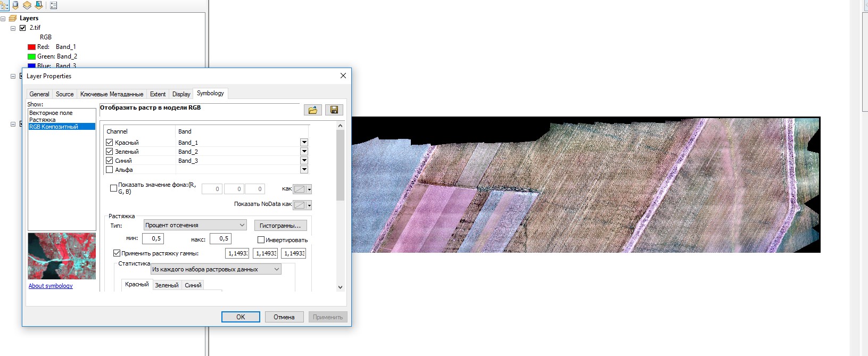Viewport: 868px width, 356px height.
Task: Collapse the Layers data frame node
Action: click(x=3, y=18)
